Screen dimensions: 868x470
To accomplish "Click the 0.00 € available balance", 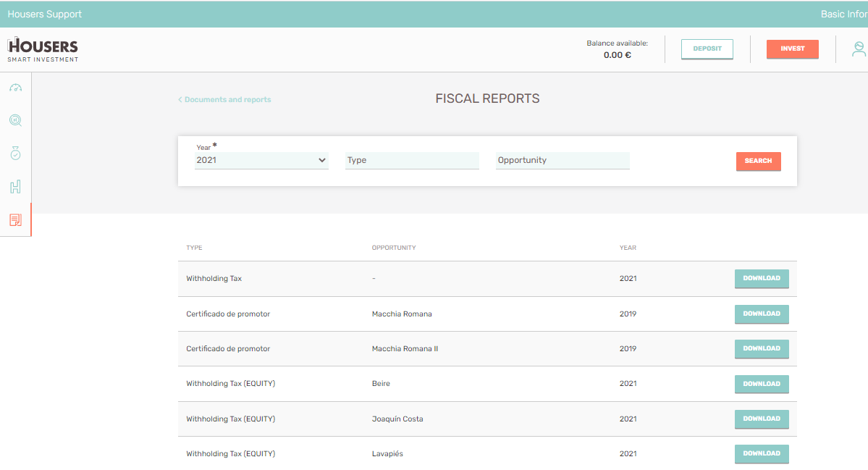I will [x=618, y=55].
